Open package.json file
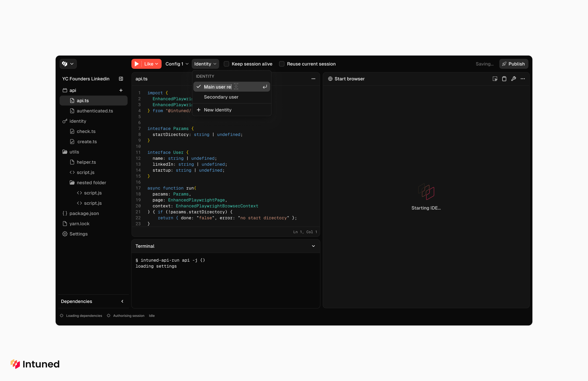 click(x=93, y=213)
